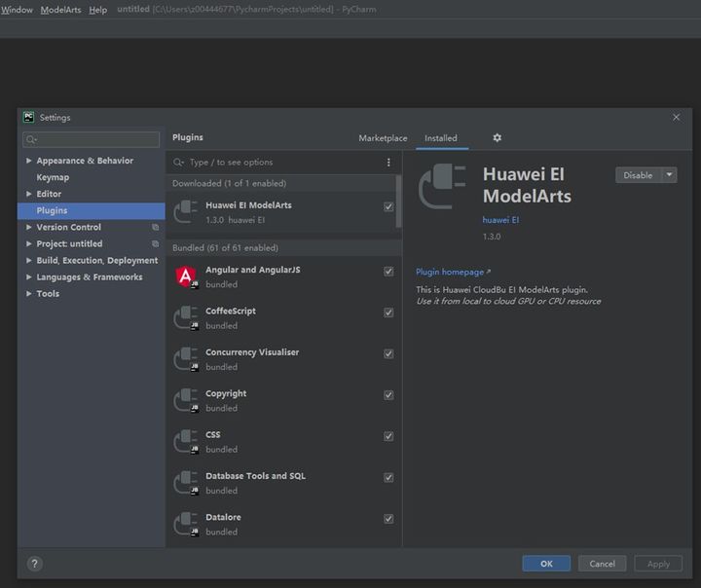Uncheck the CSS plugin checkbox

388,436
